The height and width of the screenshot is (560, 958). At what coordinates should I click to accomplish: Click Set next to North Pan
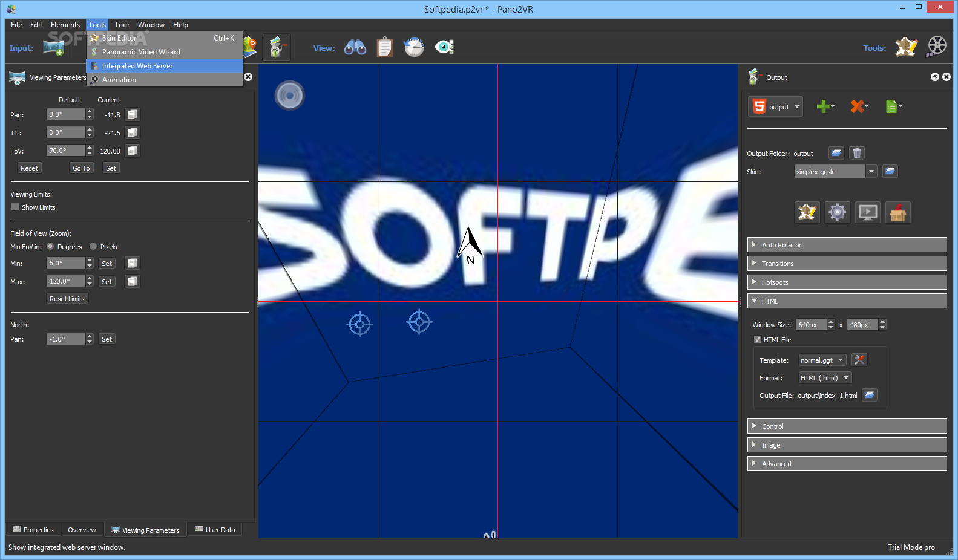tap(107, 339)
